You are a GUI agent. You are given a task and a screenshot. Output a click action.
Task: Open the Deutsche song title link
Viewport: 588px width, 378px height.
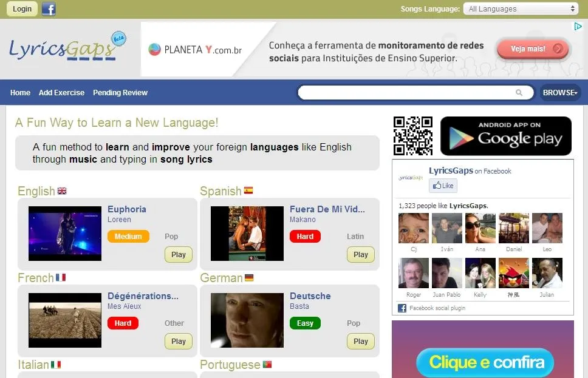(x=310, y=296)
